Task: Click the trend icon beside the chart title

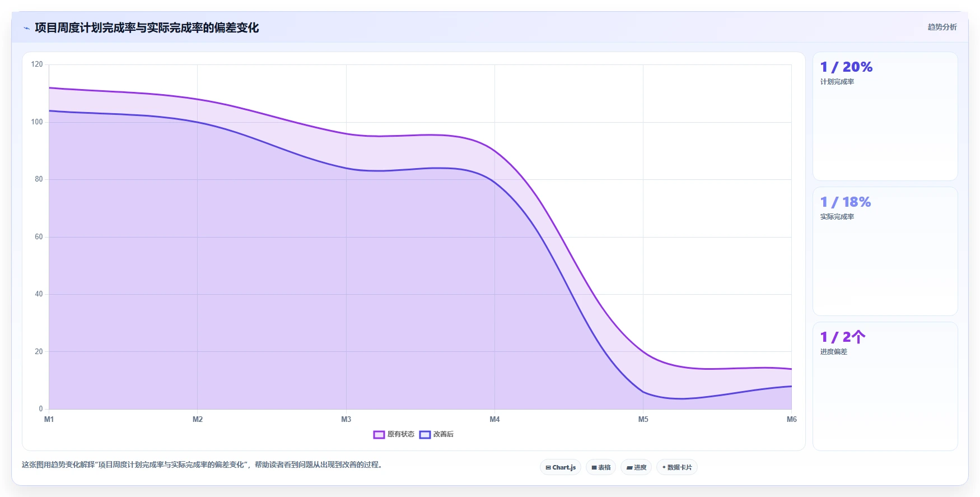Action: pos(26,28)
